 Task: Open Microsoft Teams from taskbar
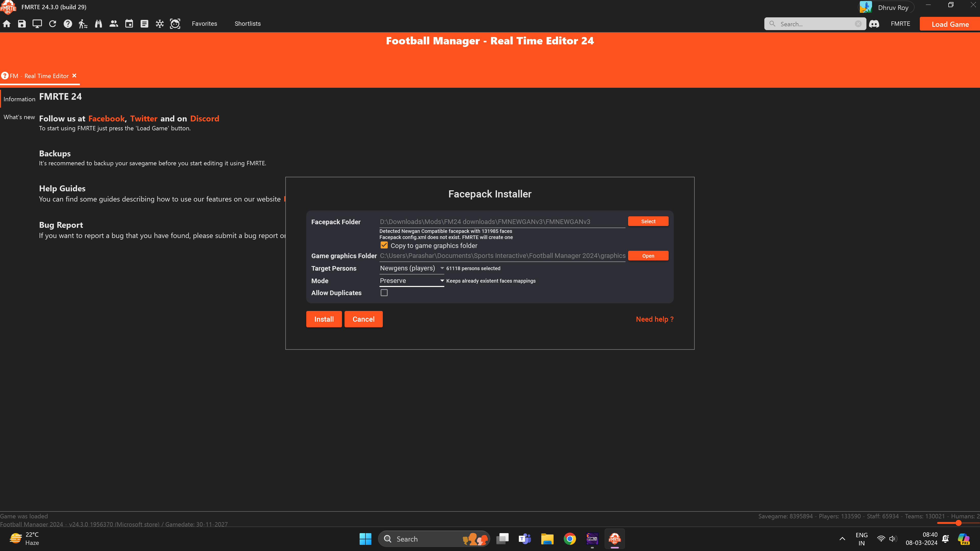pyautogui.click(x=525, y=539)
